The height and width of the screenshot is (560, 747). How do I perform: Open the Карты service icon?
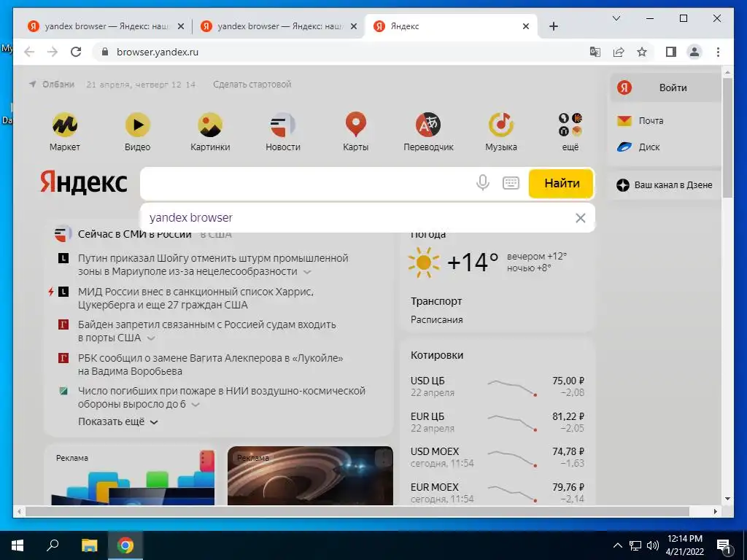point(356,125)
